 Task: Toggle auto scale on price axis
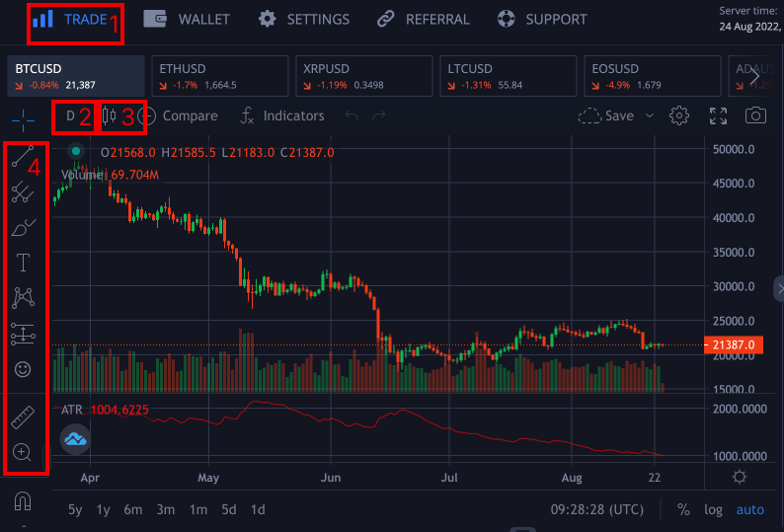point(750,510)
